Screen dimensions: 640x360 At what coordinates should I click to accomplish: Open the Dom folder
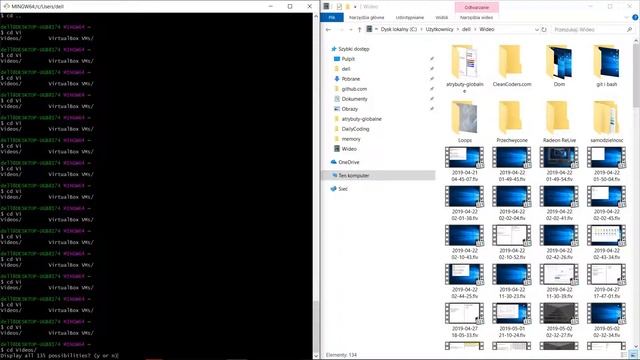[x=559, y=65]
